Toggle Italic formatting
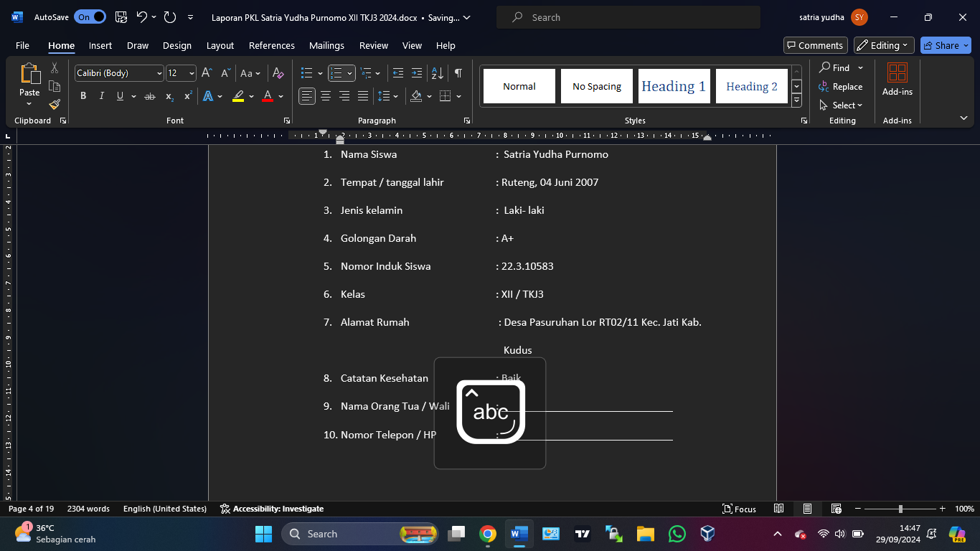 click(x=102, y=96)
